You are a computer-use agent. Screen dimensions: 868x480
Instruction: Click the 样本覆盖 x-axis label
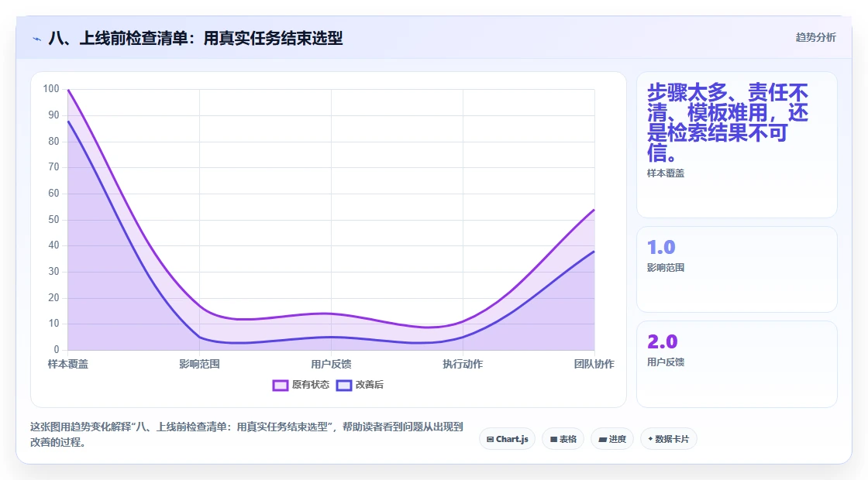(x=68, y=364)
